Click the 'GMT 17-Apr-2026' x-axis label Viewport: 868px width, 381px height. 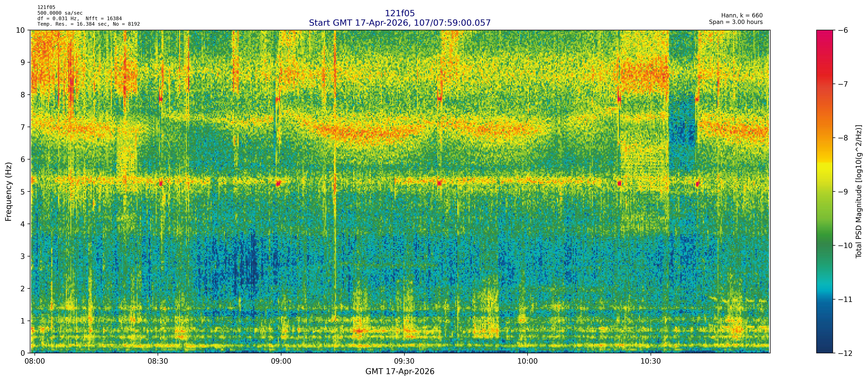[x=400, y=372]
